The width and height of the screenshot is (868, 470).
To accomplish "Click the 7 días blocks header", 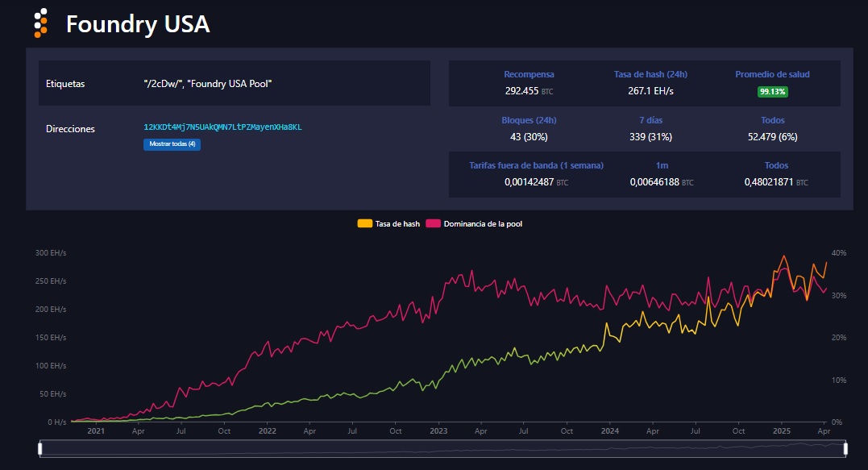I will 650,120.
